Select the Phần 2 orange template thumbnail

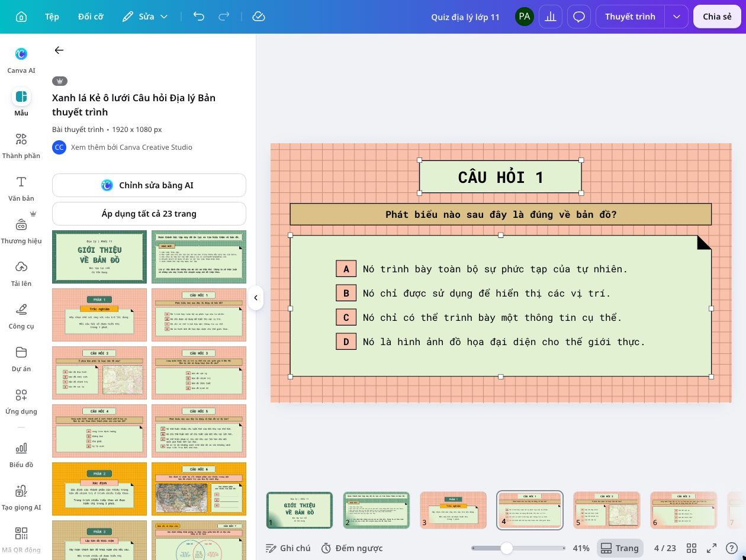(x=99, y=489)
